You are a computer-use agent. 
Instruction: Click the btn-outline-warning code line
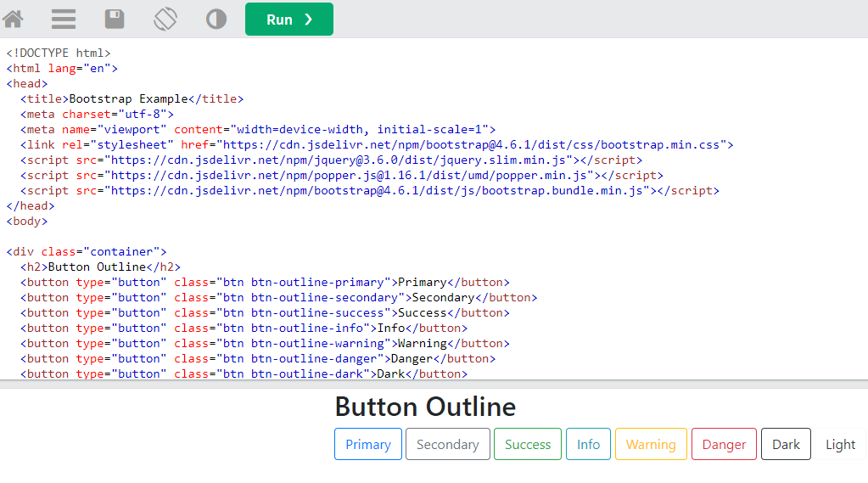coord(265,344)
